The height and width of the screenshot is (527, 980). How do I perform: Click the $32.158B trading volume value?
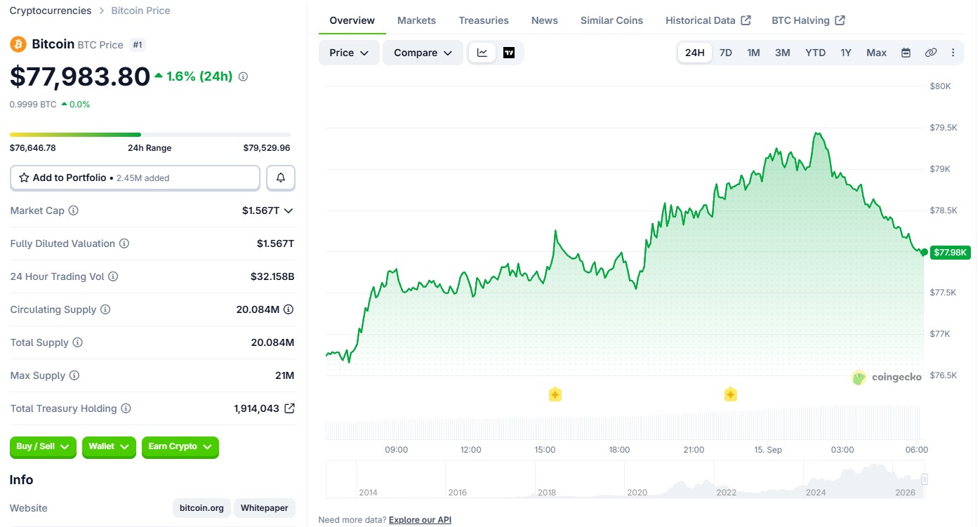(272, 276)
